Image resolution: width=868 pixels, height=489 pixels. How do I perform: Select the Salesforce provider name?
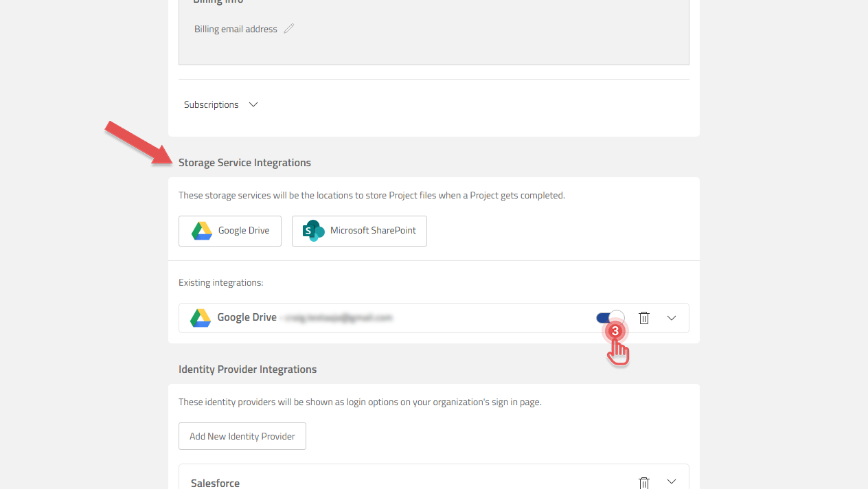(x=215, y=481)
